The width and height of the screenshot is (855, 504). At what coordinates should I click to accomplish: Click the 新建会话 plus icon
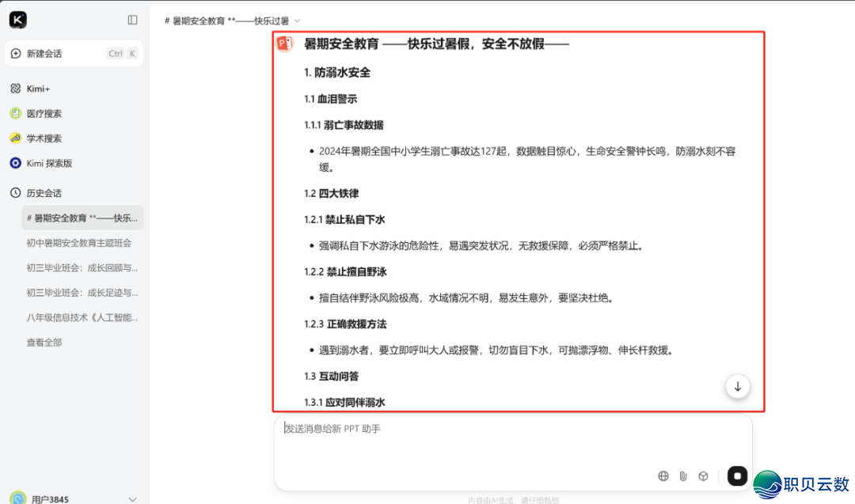pyautogui.click(x=16, y=53)
